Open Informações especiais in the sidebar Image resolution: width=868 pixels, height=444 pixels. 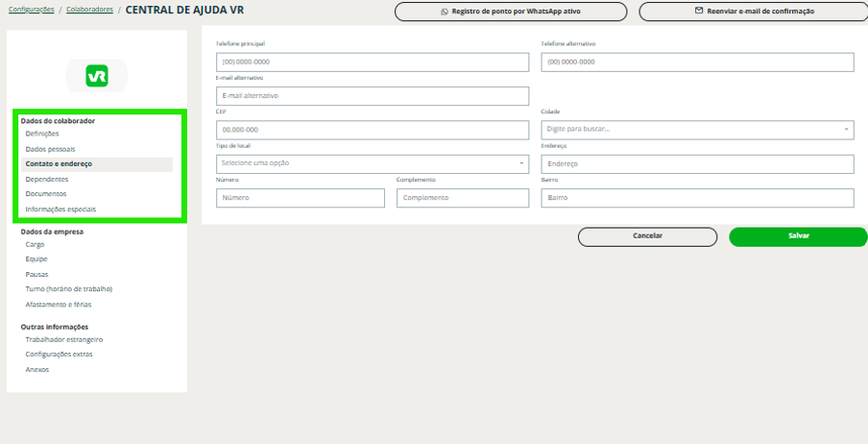click(60, 210)
